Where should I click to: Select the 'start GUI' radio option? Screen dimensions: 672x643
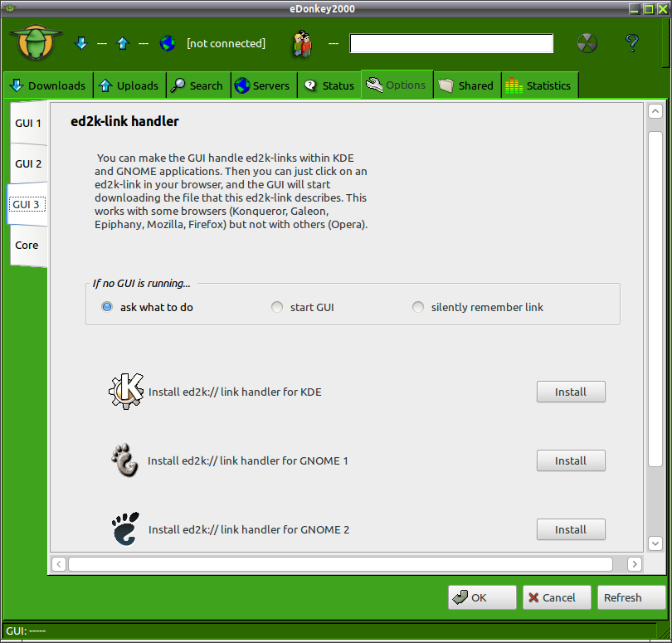click(x=277, y=307)
